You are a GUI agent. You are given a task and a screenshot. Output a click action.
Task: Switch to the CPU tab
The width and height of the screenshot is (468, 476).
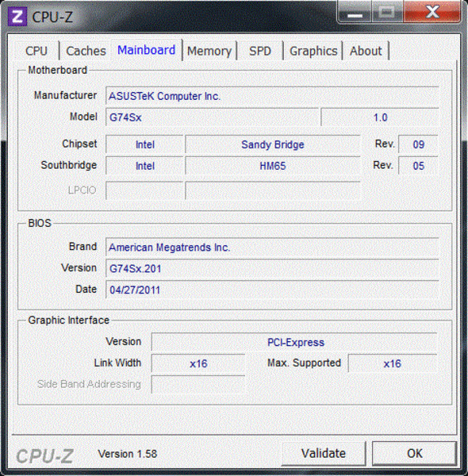point(36,51)
